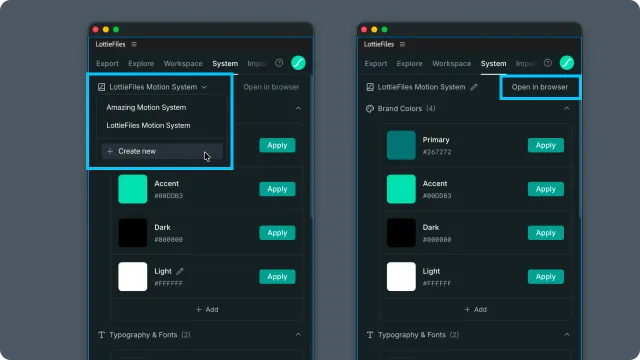Image resolution: width=640 pixels, height=360 pixels.
Task: Click Typography T icon in left window
Action: click(x=101, y=335)
